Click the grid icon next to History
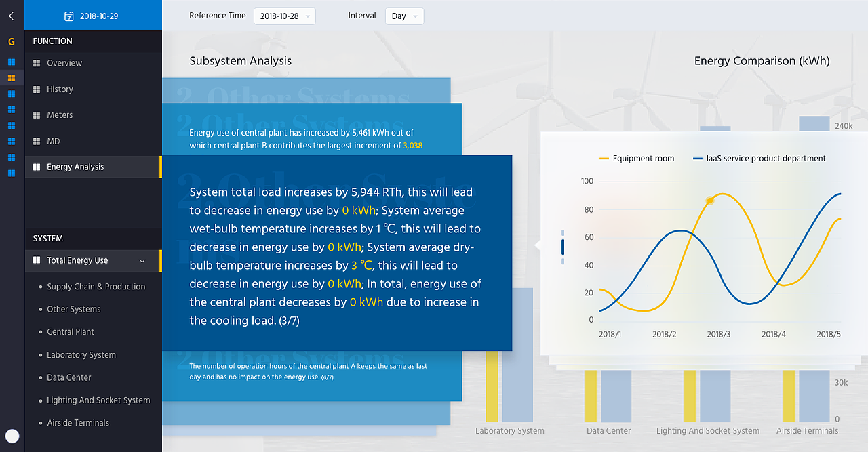 37,89
